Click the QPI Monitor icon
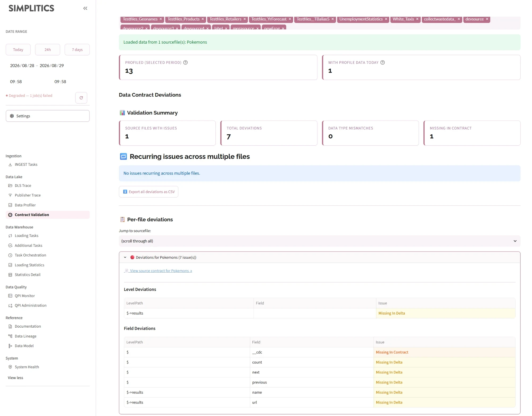The width and height of the screenshot is (532, 416). [10, 296]
